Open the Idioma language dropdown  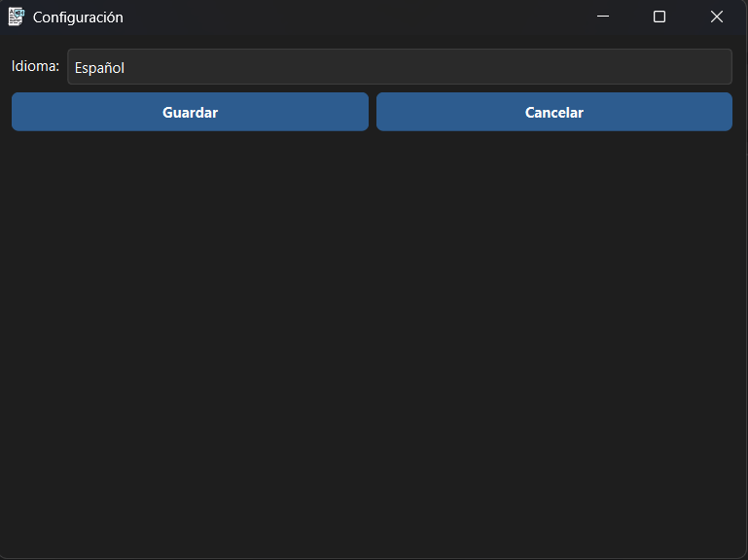click(399, 67)
